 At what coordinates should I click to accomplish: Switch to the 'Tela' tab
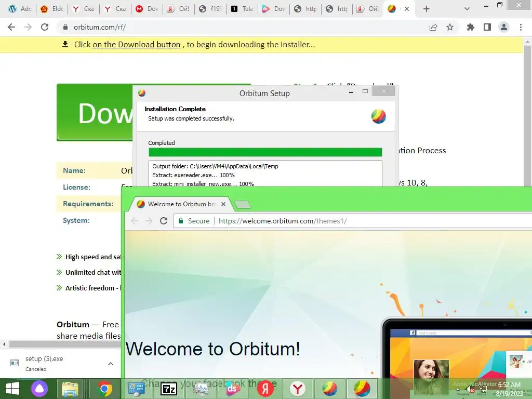click(242, 9)
